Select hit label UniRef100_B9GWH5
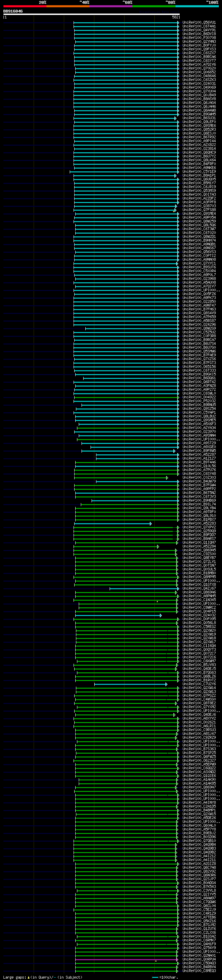The width and height of the screenshot is (222, 980). [199, 114]
